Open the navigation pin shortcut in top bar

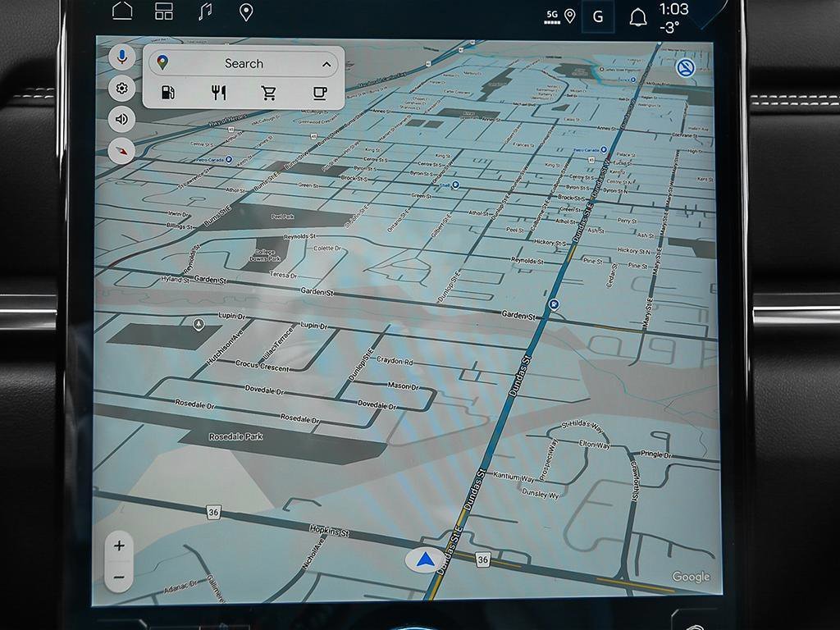pos(245,11)
